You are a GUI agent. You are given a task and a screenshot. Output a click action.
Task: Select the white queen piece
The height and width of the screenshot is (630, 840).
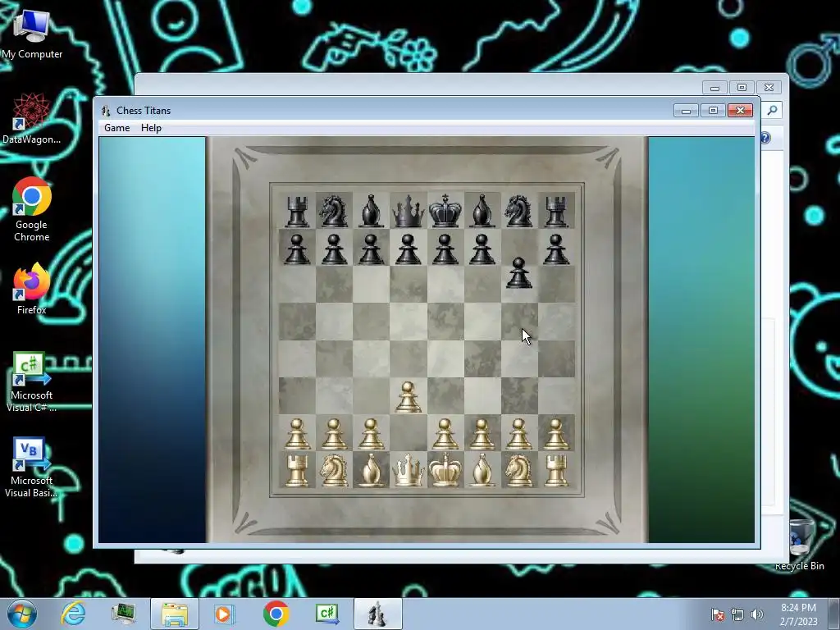(x=409, y=470)
